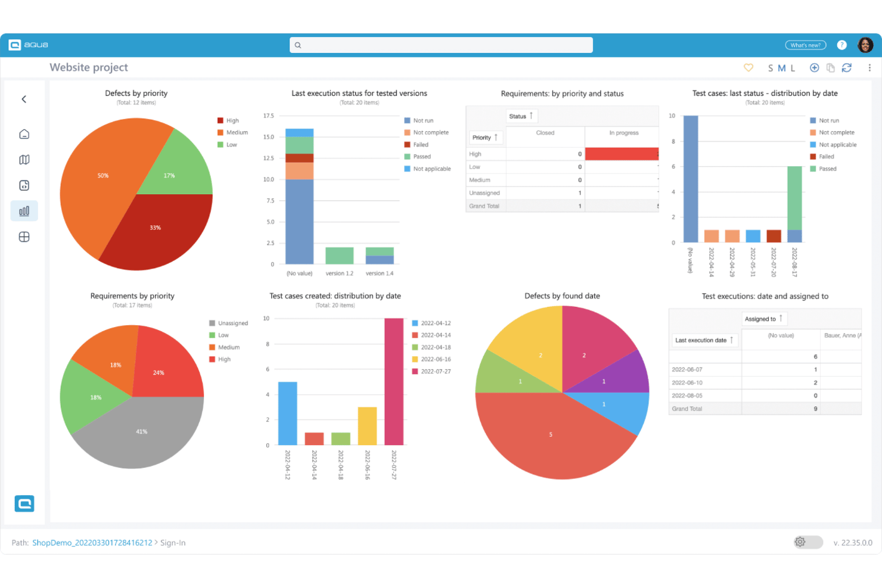Click the tall 2022-07-27 bar in Test cases created
The image size is (882, 588).
point(394,381)
